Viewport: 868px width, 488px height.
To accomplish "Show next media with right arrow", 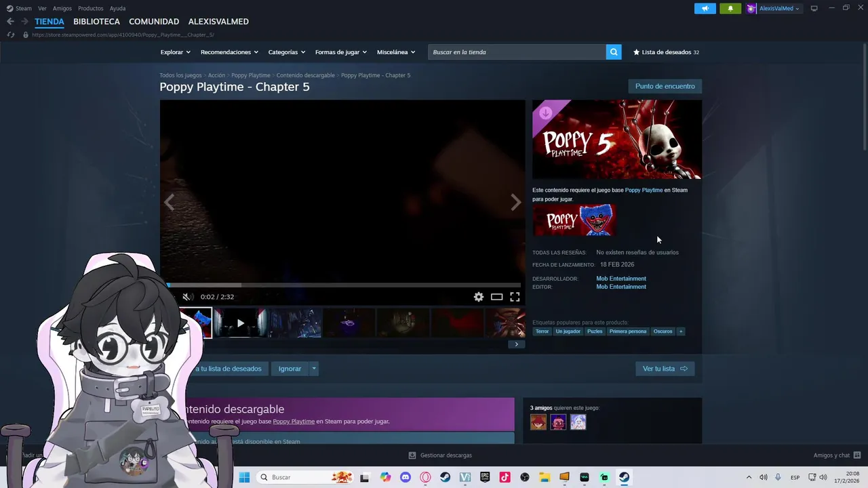I will pyautogui.click(x=515, y=202).
